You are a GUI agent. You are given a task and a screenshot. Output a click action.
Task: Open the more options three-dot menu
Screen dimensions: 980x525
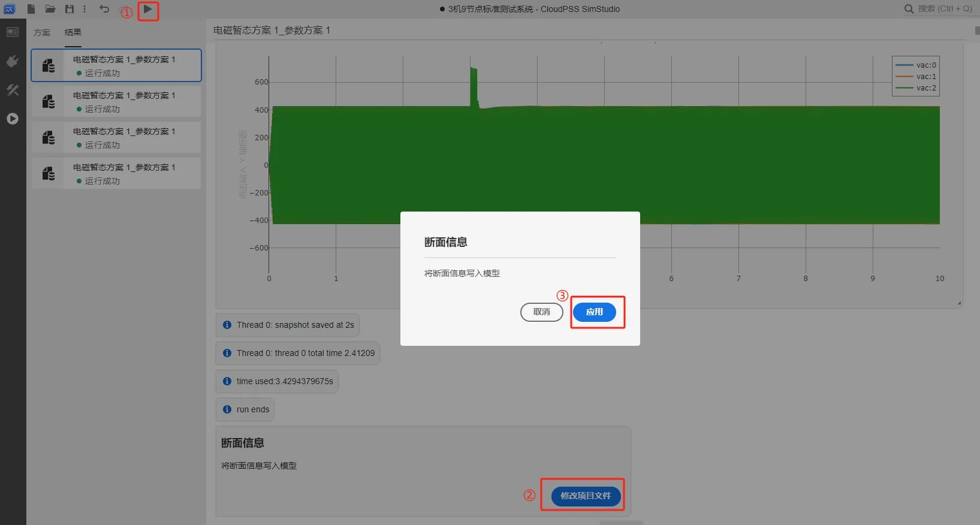[x=85, y=9]
